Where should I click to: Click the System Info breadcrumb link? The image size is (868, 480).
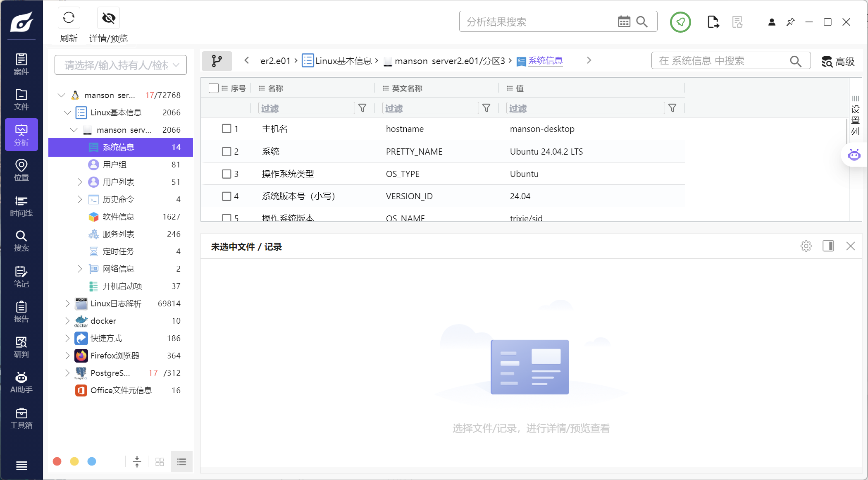tap(545, 61)
